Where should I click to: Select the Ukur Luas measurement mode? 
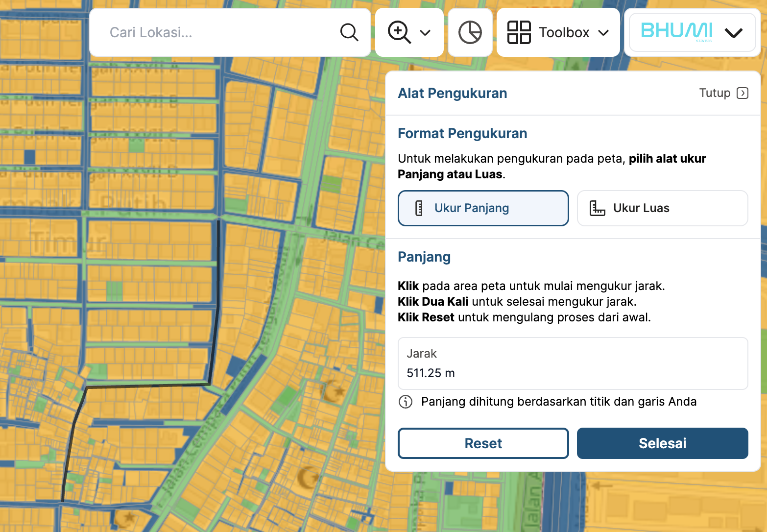point(662,208)
